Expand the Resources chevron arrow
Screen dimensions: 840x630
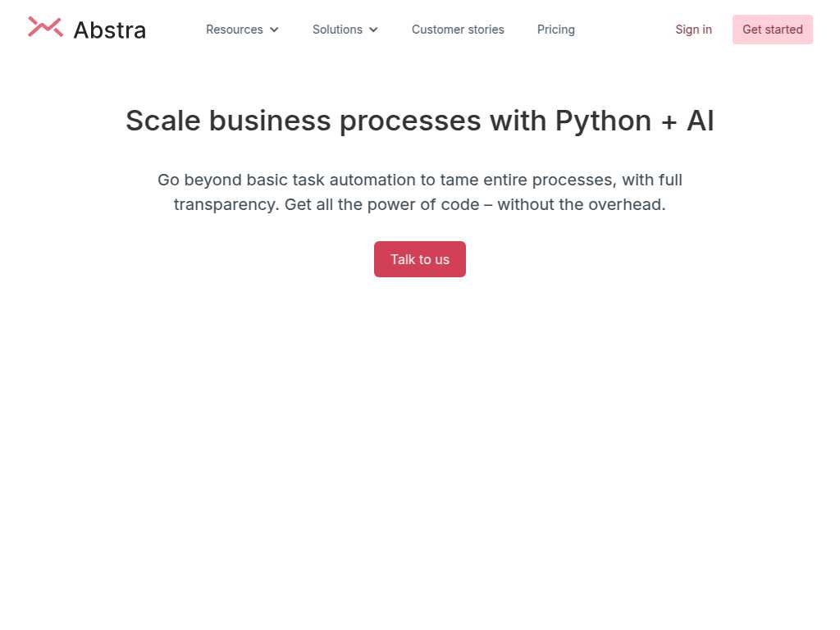(274, 30)
